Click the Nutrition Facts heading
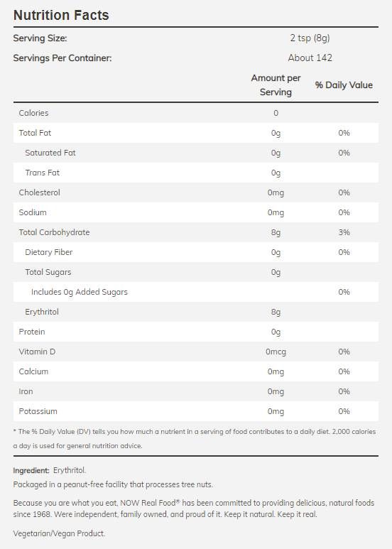The width and height of the screenshot is (392, 549). tap(61, 15)
